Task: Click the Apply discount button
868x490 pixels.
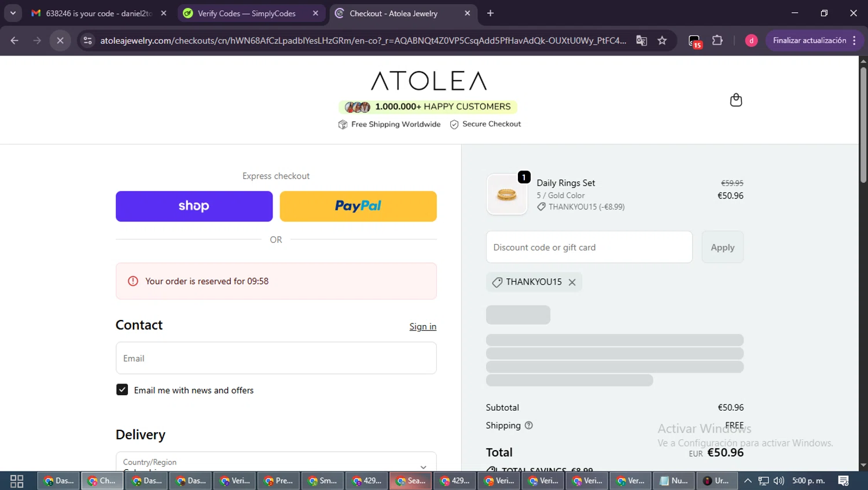Action: (x=723, y=247)
